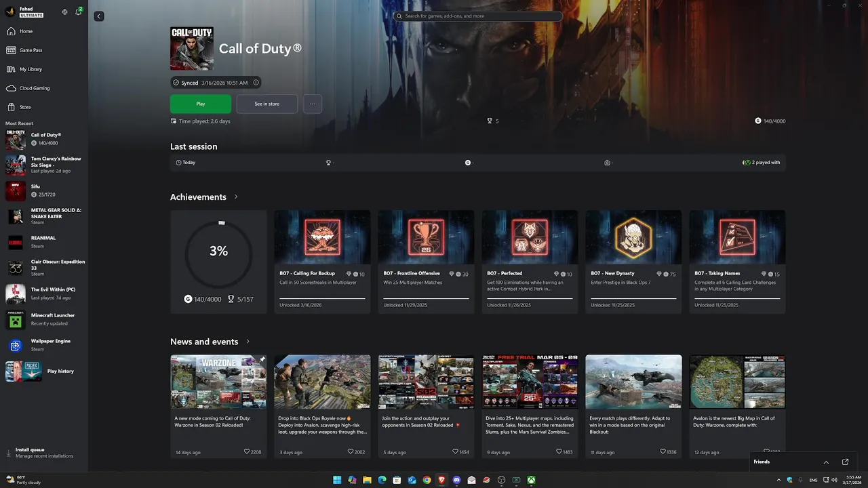Open Season 02 Reloaded news post
Viewport: 868px width, 488px height.
[x=426, y=405]
